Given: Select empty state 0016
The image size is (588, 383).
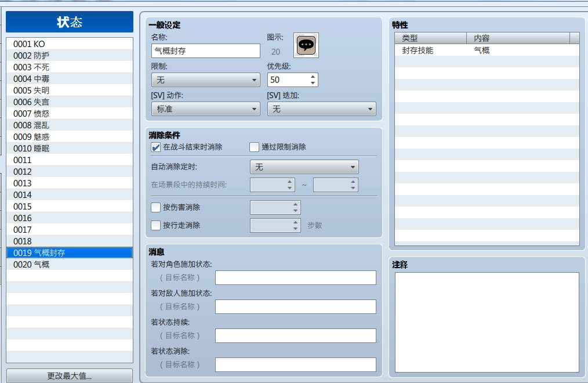Looking at the screenshot, I should 70,218.
